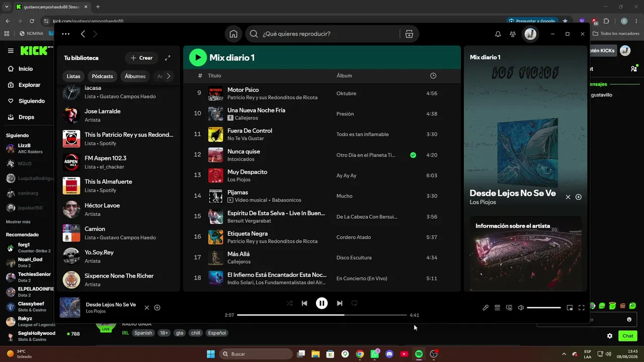The height and width of the screenshot is (362, 644).
Task: Open the play queue
Action: coord(497,308)
